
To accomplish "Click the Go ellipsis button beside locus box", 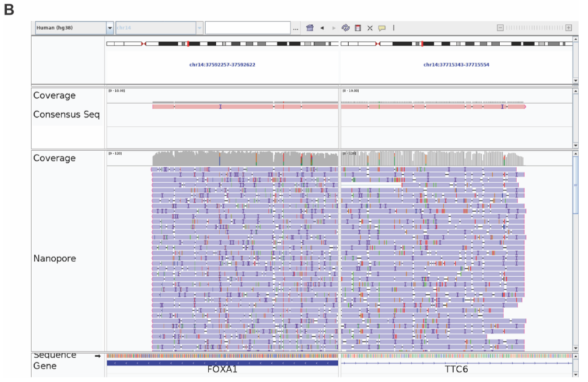I will click(x=296, y=29).
